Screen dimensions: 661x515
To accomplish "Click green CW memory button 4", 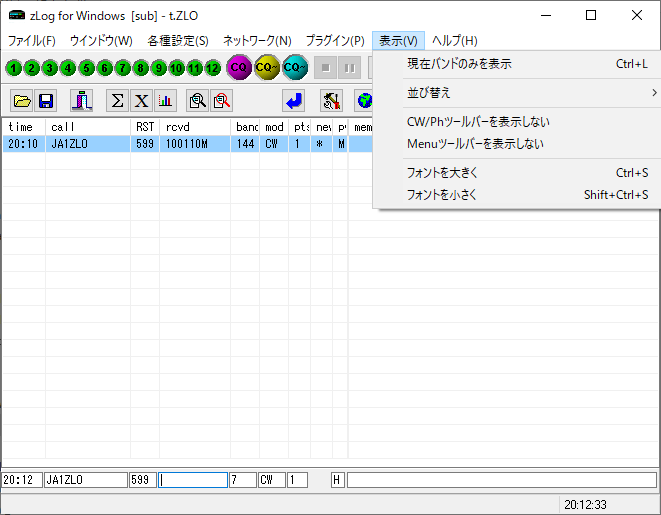I will tap(68, 68).
